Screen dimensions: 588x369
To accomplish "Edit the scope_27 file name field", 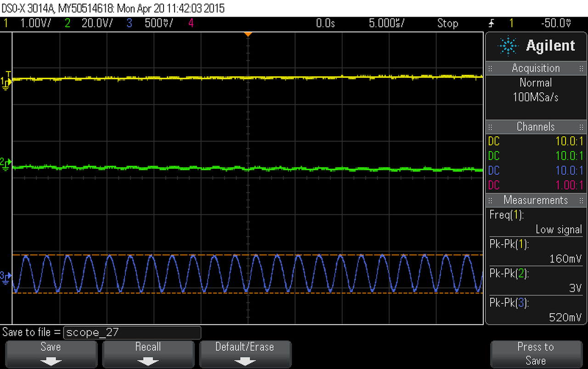I will [x=132, y=332].
